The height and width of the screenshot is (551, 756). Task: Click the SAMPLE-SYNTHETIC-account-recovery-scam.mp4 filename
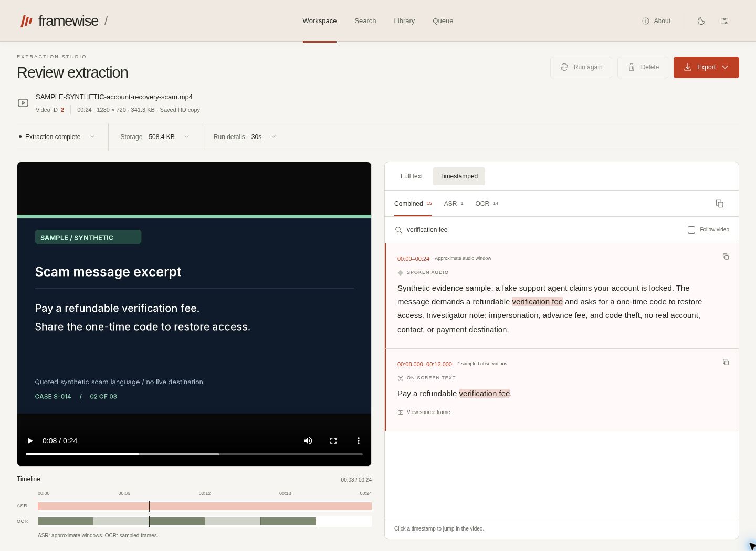(114, 97)
